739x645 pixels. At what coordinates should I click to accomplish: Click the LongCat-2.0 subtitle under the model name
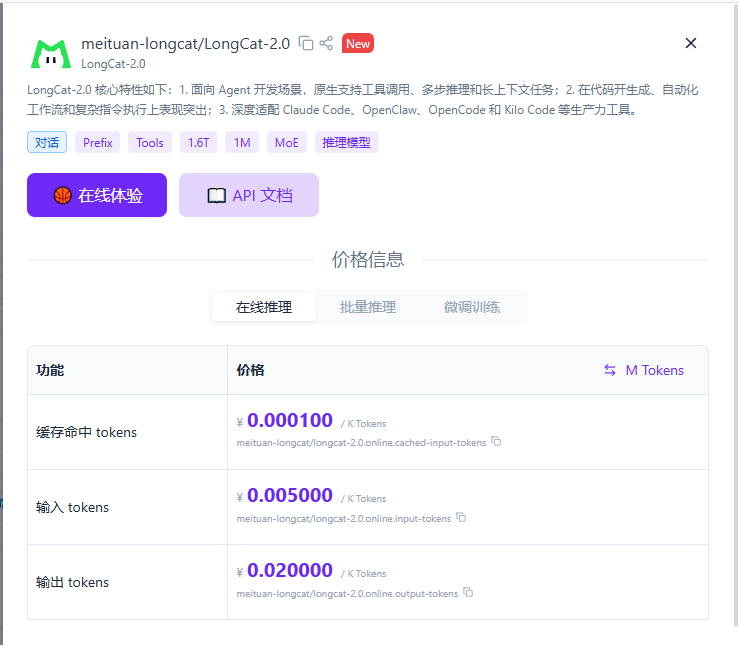[x=113, y=64]
